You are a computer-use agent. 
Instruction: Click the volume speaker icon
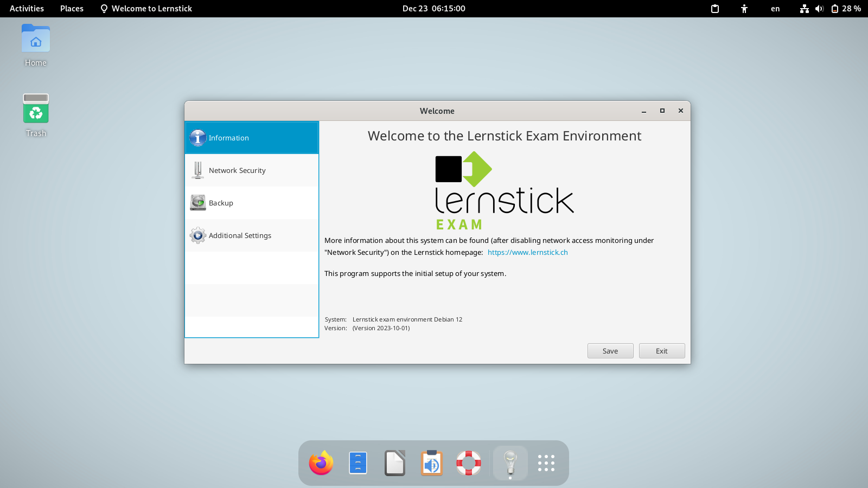coord(819,9)
